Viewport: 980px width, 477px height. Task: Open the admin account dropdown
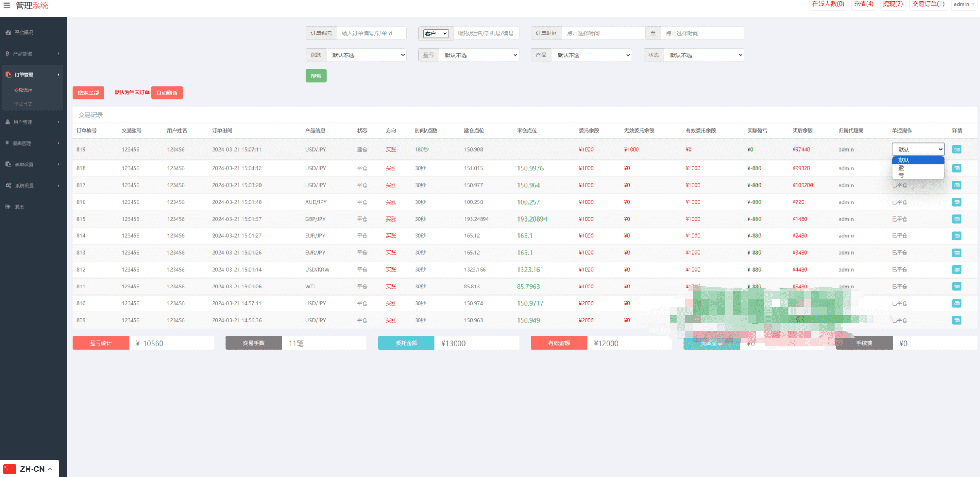coord(964,4)
